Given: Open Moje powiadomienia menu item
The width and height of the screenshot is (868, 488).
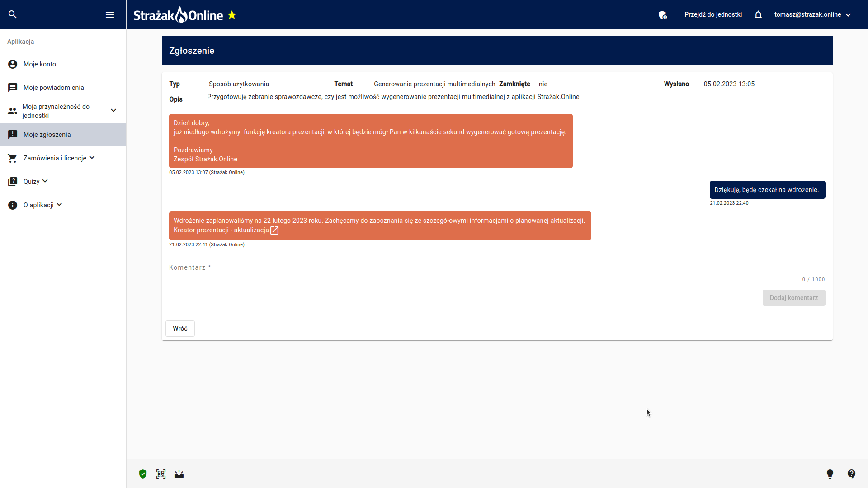Looking at the screenshot, I should coord(63,88).
